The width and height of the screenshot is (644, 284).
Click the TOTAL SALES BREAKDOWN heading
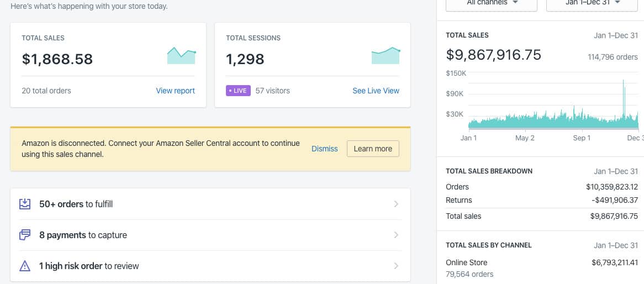point(489,171)
